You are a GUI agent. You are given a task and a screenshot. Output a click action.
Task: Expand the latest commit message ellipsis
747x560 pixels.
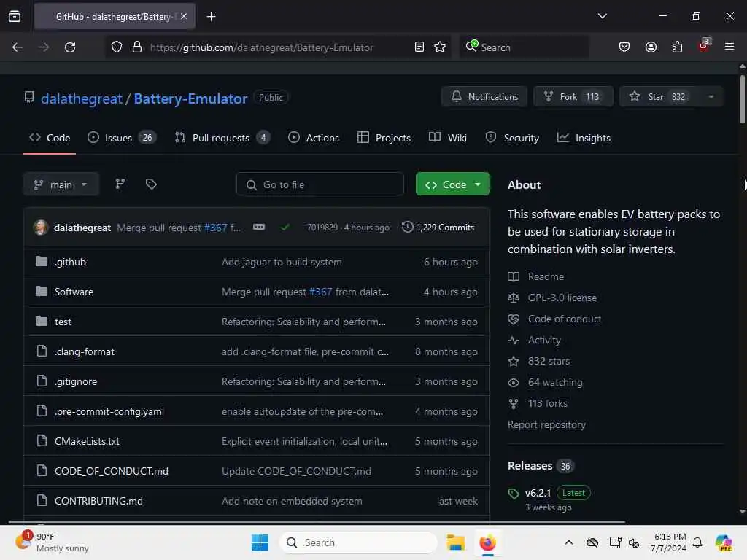(x=259, y=227)
